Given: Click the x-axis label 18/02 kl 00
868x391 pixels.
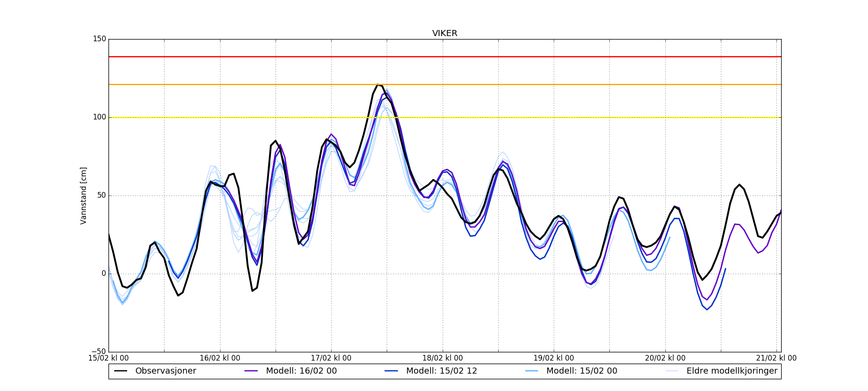Looking at the screenshot, I should click(x=443, y=358).
